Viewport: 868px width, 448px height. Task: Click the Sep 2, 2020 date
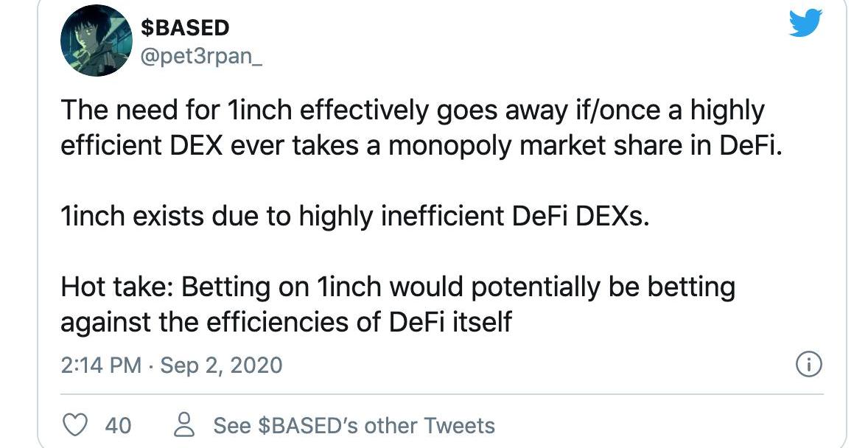click(x=220, y=365)
